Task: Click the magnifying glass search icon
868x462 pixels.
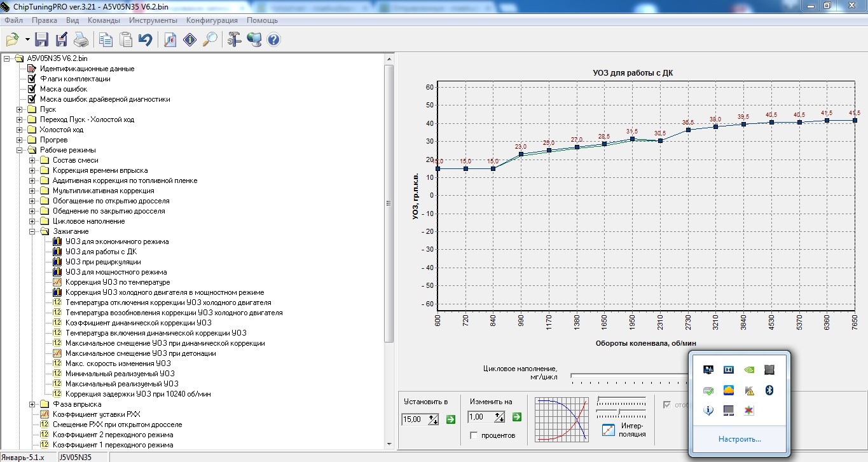Action: coord(209,40)
